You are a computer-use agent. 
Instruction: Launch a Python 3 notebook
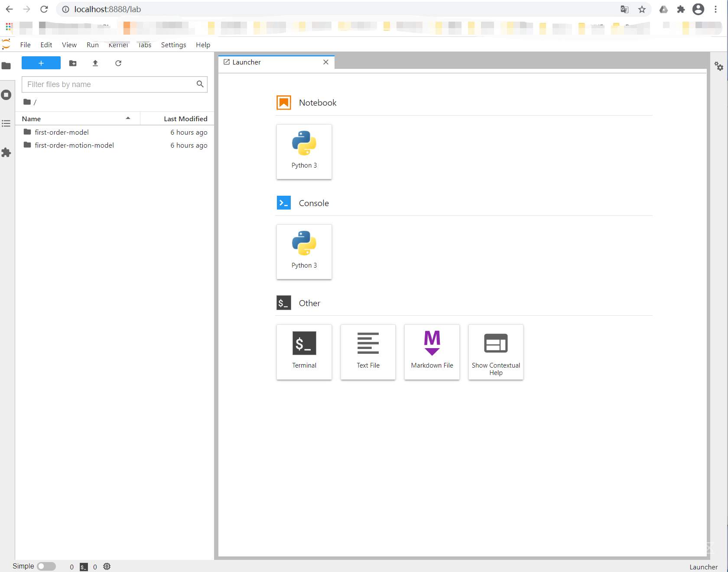pyautogui.click(x=304, y=152)
